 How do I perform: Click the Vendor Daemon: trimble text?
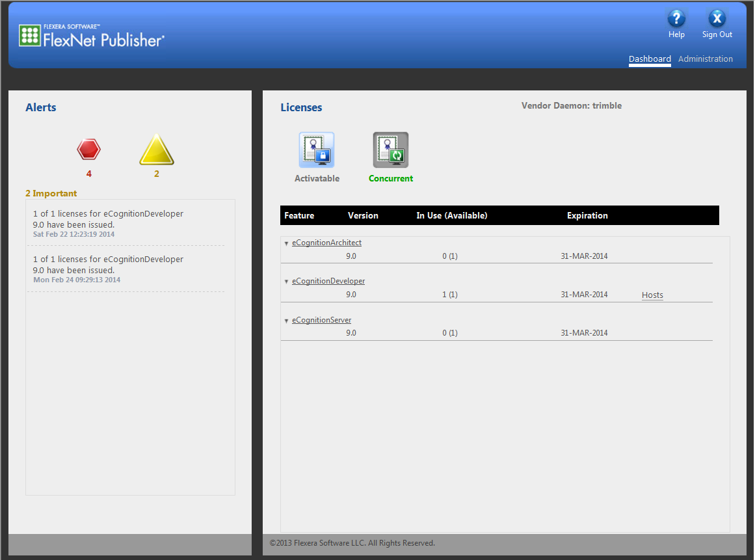tap(572, 105)
